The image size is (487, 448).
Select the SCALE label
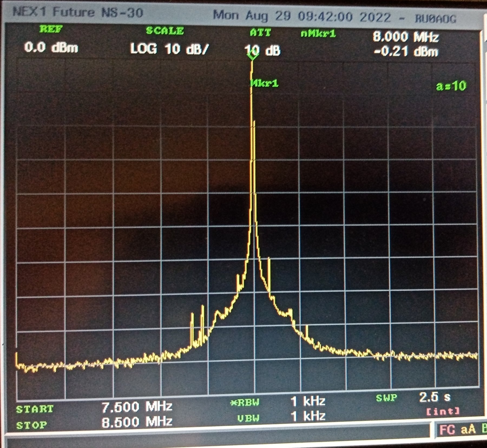[x=165, y=31]
